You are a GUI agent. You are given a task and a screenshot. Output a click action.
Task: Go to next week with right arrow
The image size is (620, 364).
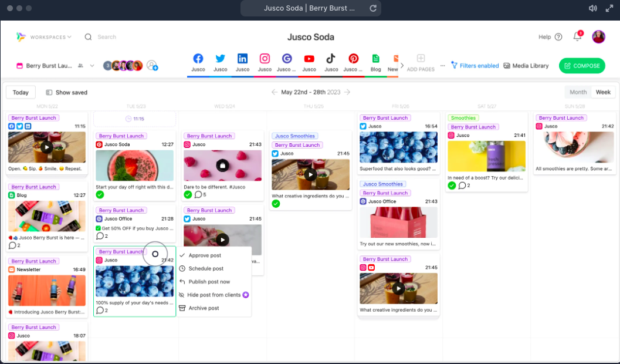[347, 92]
